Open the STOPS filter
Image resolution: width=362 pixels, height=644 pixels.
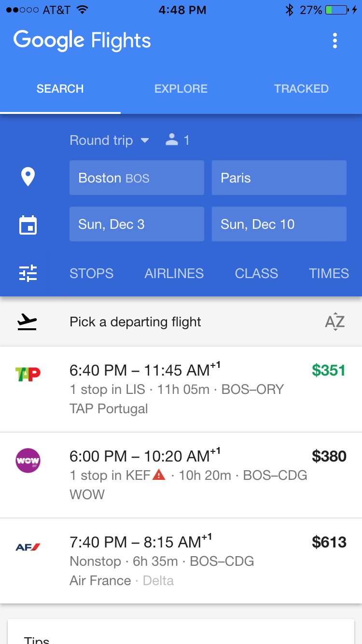pos(91,273)
